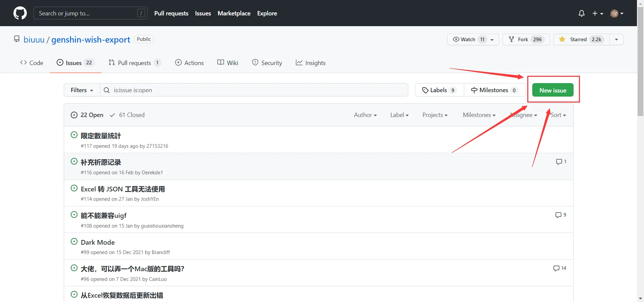Image resolution: width=644 pixels, height=302 pixels.
Task: Click the open-issue icon for 能不能兼容uigf
Action: pos(74,215)
